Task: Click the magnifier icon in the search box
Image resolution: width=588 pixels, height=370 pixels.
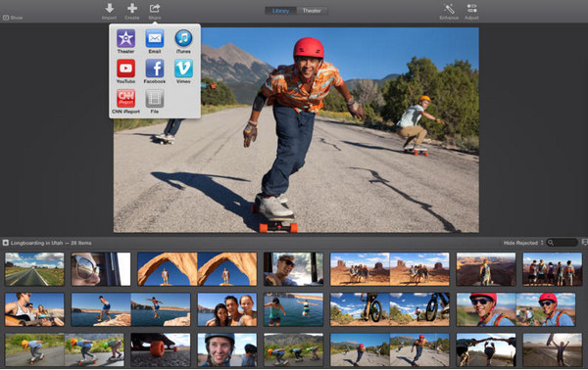Action: [x=551, y=243]
